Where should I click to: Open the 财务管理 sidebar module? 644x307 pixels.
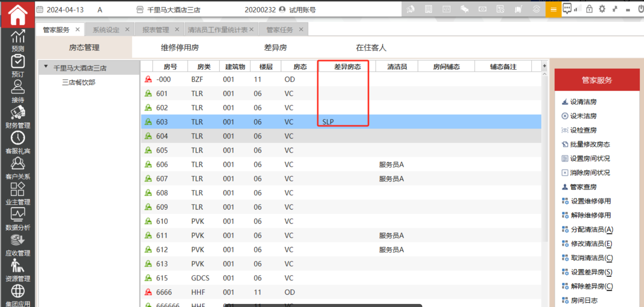coord(18,117)
